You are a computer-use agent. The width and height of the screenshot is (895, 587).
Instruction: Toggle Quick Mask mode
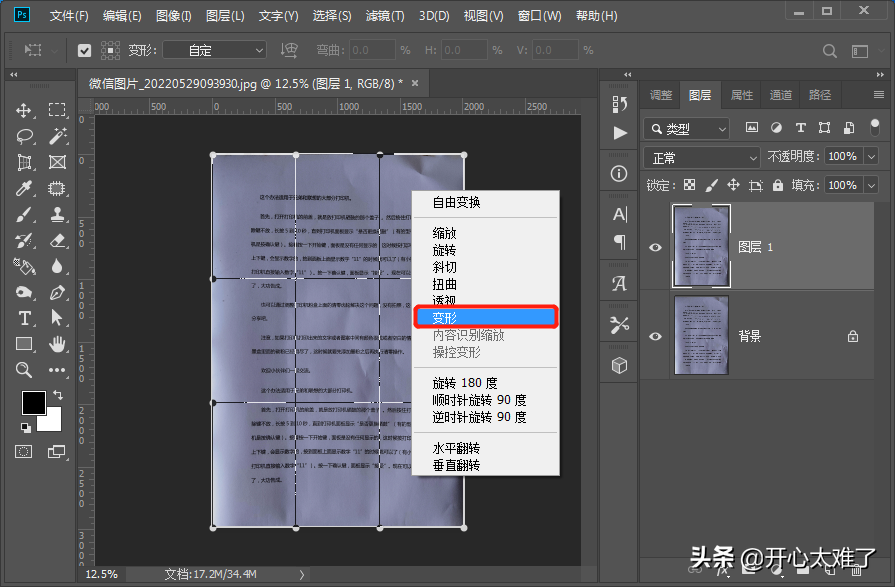[x=24, y=452]
